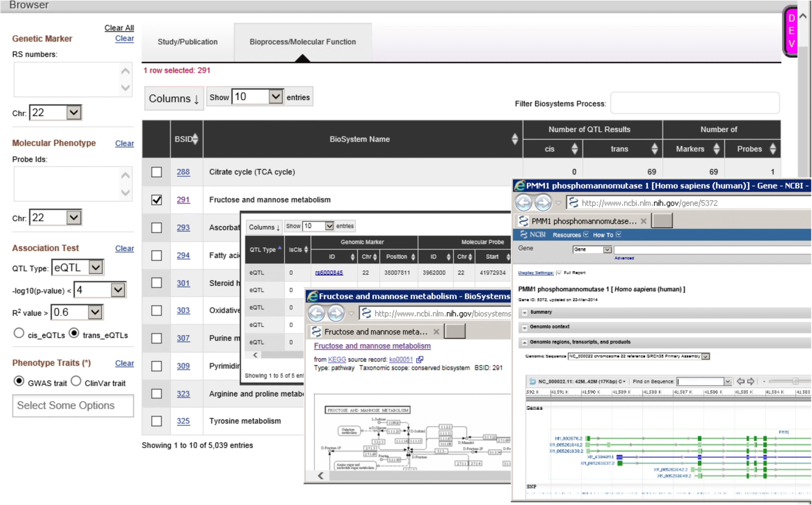Click forward arrow in BioSystems browser window
The width and height of the screenshot is (812, 505).
335,314
